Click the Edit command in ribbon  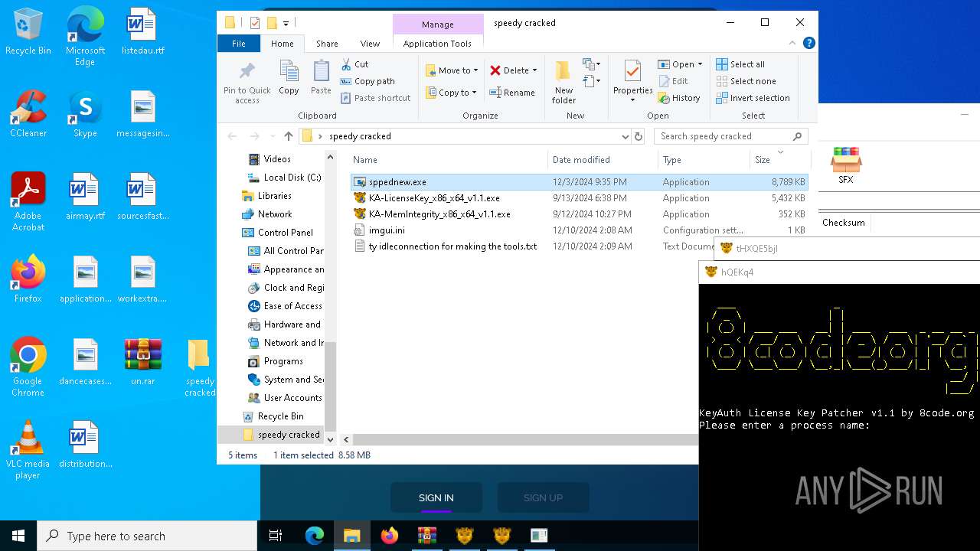[x=673, y=81]
